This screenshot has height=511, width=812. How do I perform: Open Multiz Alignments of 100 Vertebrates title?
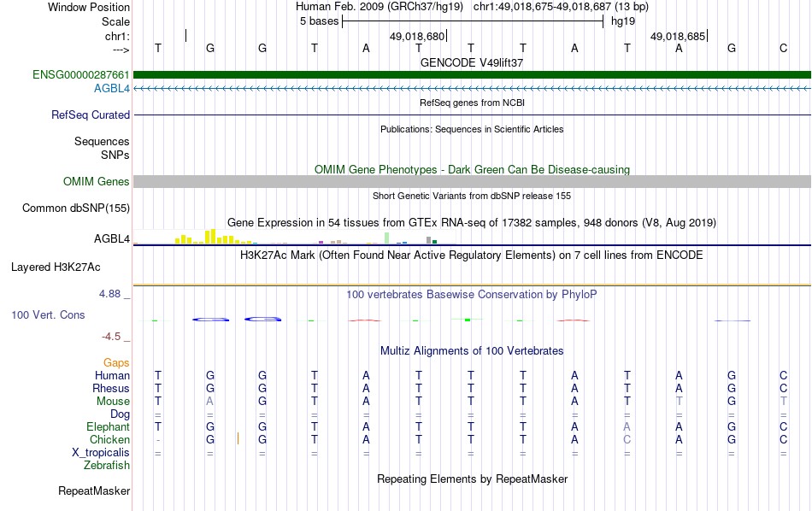[472, 351]
